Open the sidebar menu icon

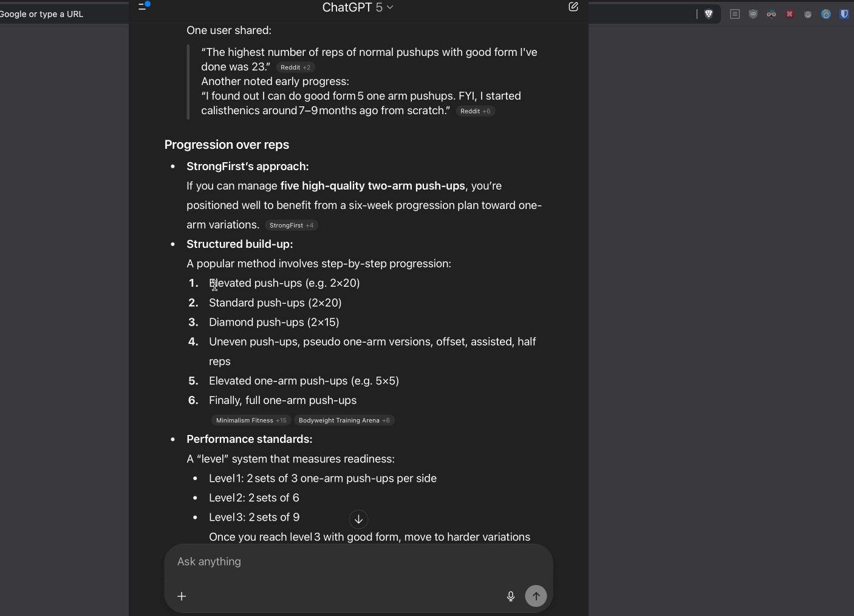(x=143, y=7)
